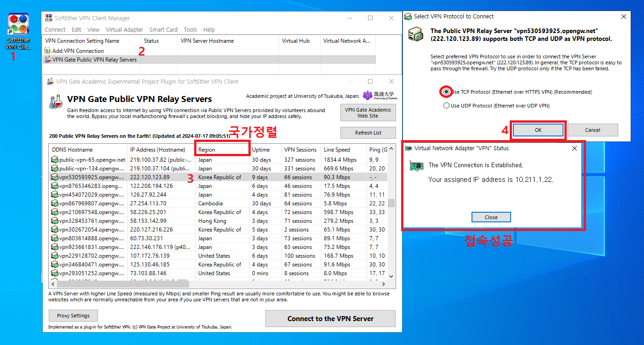The image size is (644, 345).
Task: Open Proxy Settings
Action: [73, 316]
